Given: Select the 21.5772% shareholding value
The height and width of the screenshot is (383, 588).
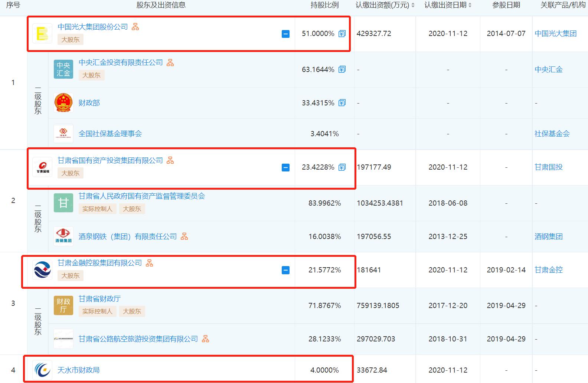Looking at the screenshot, I should point(324,270).
